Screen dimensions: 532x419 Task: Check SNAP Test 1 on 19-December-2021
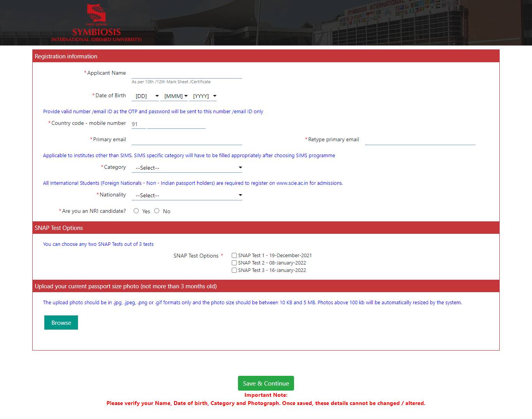click(x=234, y=255)
